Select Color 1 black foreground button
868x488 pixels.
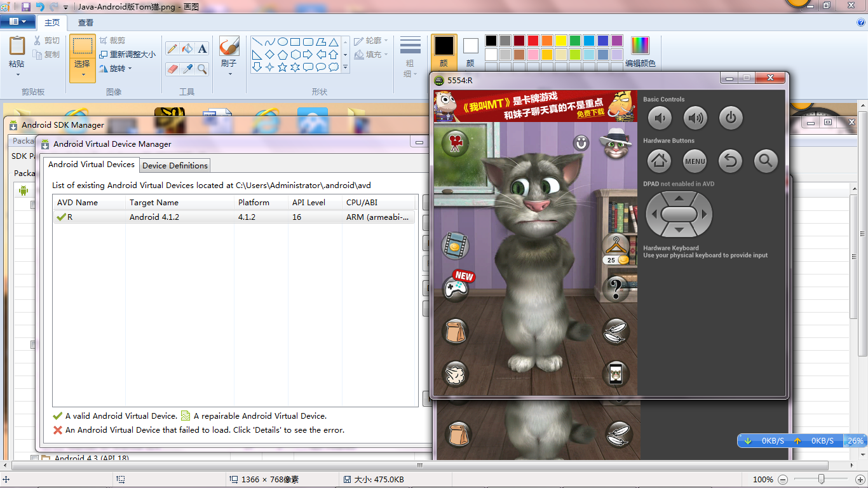pyautogui.click(x=444, y=51)
